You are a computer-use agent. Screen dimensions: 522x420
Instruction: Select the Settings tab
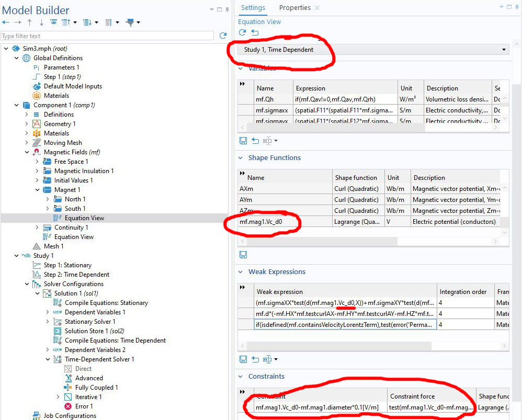tap(253, 8)
